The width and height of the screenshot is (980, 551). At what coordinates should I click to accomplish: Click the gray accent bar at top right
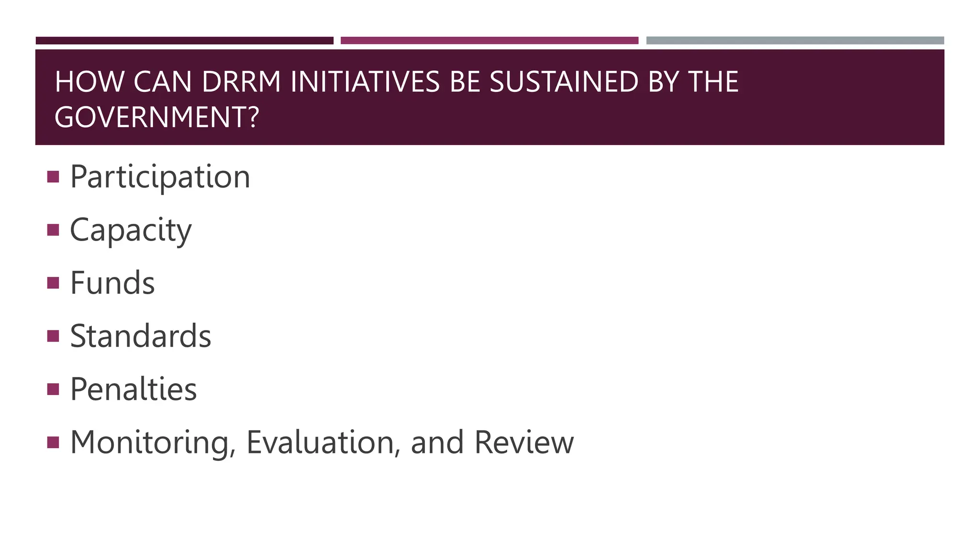click(795, 41)
